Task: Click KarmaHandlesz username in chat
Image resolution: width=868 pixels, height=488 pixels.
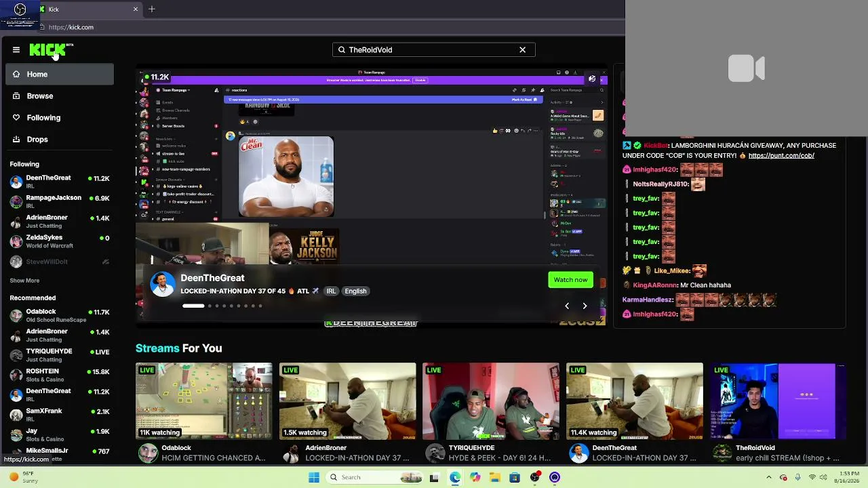Action: point(648,300)
